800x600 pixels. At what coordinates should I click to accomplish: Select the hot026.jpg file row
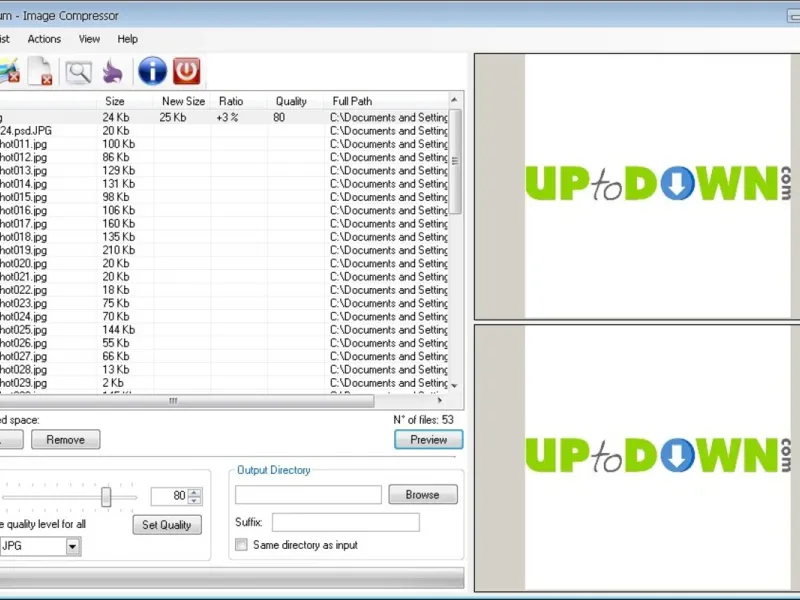pyautogui.click(x=224, y=343)
